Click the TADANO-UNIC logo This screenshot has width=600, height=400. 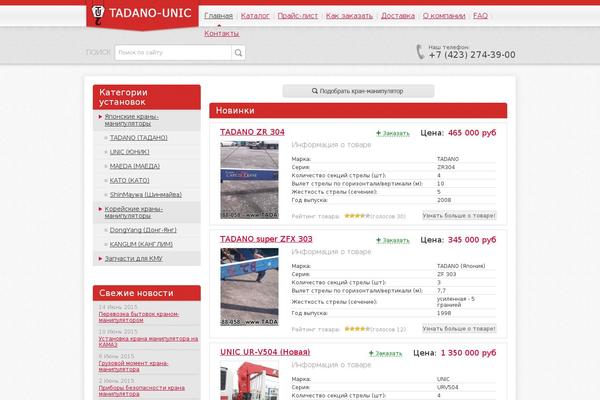click(x=142, y=13)
